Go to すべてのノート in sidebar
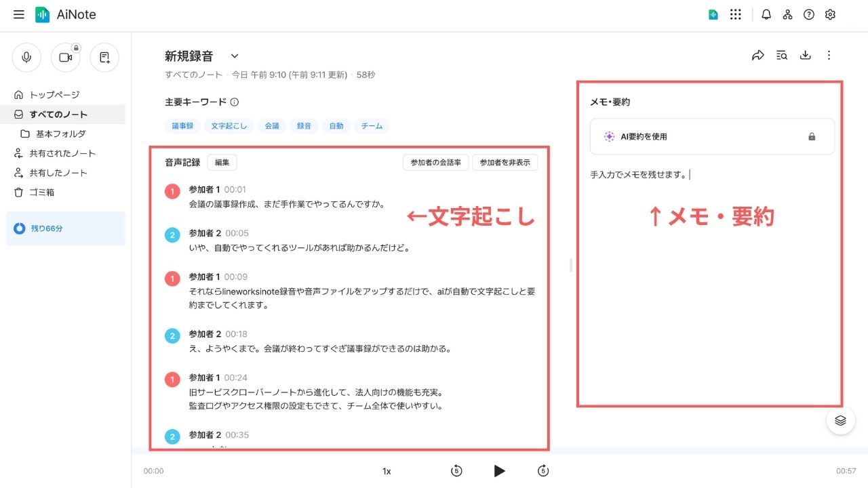The image size is (868, 488). 58,115
